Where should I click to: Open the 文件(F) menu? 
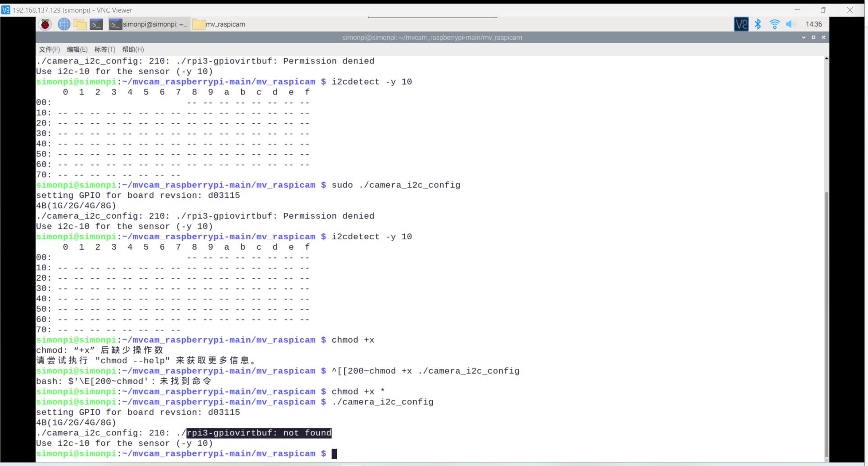click(x=49, y=49)
